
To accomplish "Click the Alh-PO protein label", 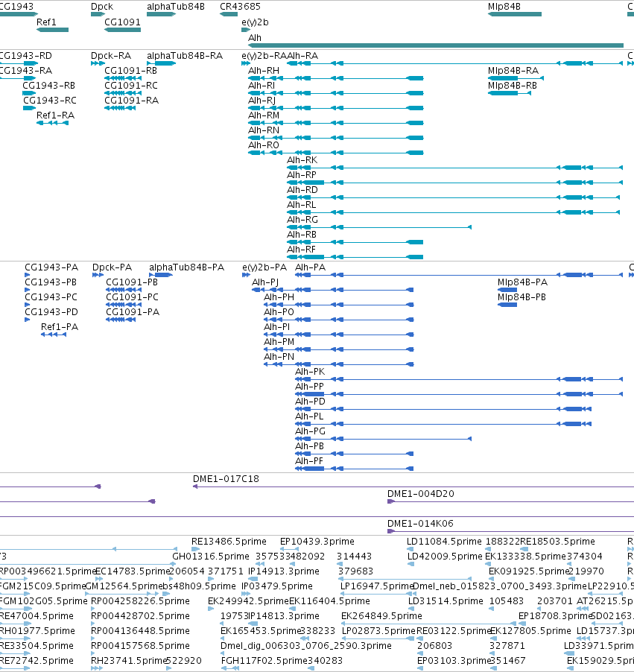I will (279, 312).
